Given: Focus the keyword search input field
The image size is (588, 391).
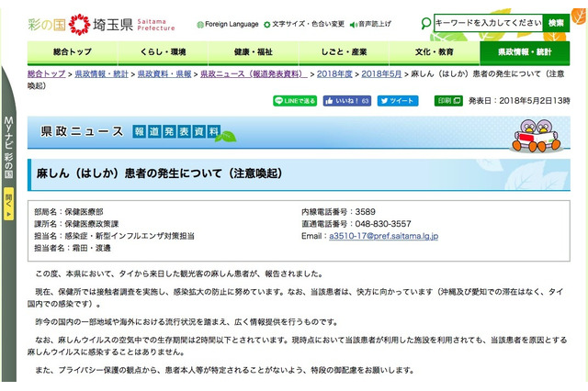Looking at the screenshot, I should pyautogui.click(x=488, y=23).
